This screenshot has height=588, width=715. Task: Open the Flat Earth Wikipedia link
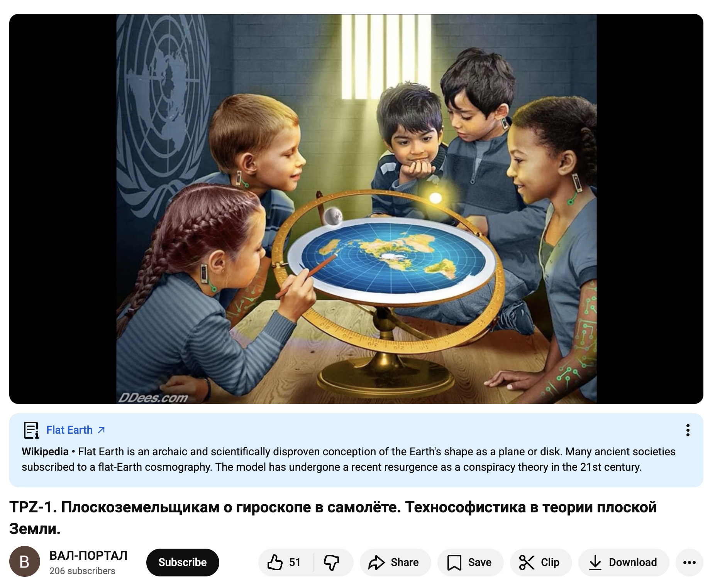pyautogui.click(x=69, y=430)
